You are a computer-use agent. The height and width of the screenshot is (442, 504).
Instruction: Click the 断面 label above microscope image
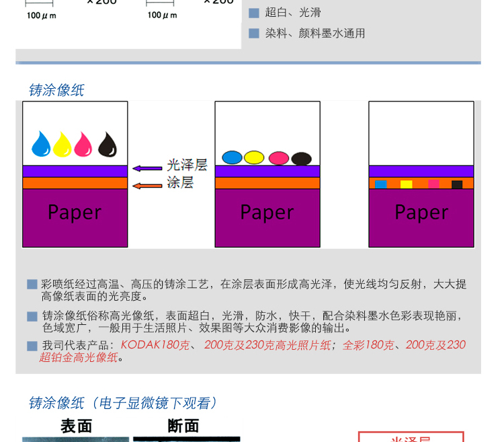point(183,426)
